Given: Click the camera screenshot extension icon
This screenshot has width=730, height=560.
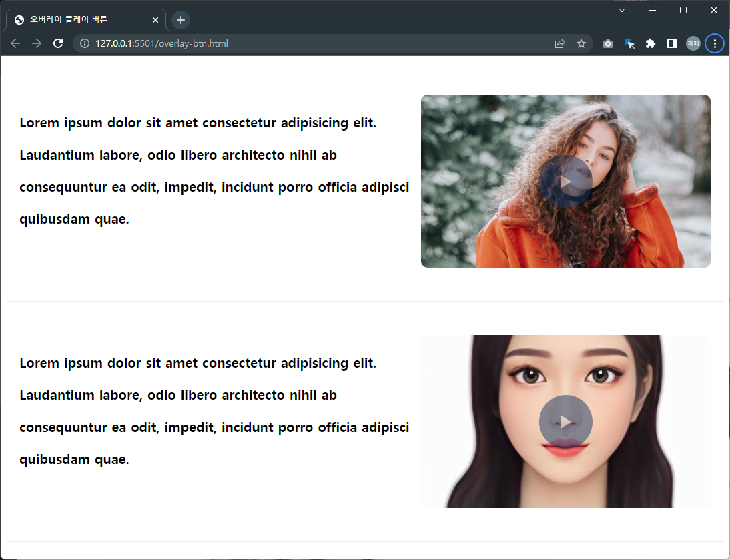Looking at the screenshot, I should tap(607, 43).
